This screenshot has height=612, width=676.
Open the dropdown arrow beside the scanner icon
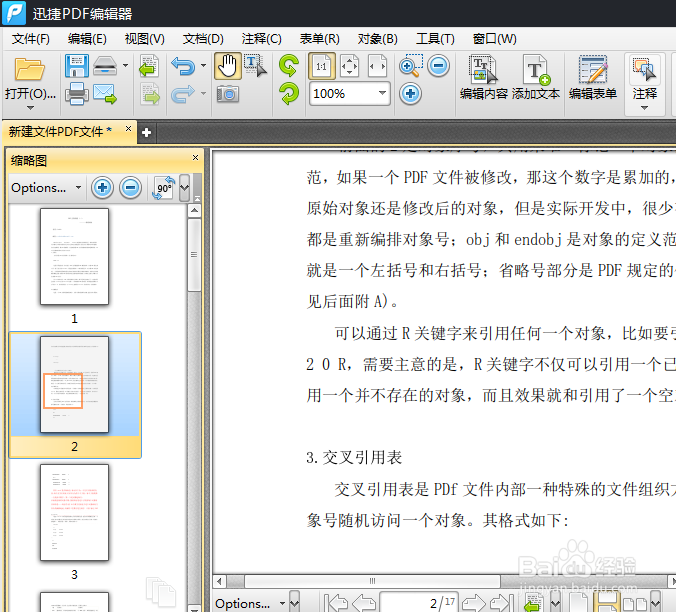(x=125, y=66)
